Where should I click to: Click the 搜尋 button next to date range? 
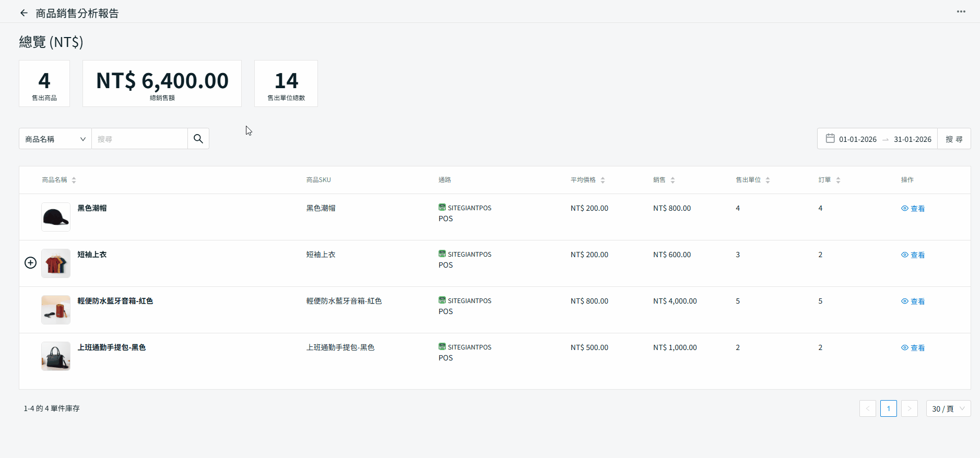[x=954, y=139]
